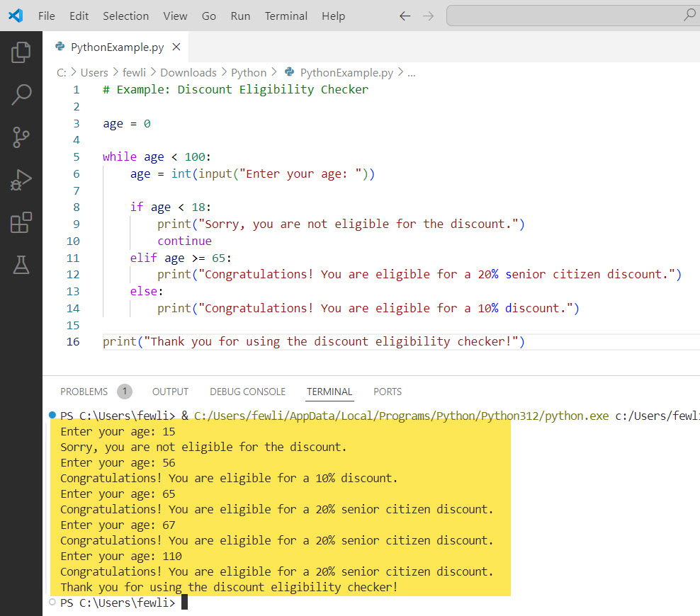Select the Search icon in activity bar
This screenshot has height=616, width=700.
(21, 94)
